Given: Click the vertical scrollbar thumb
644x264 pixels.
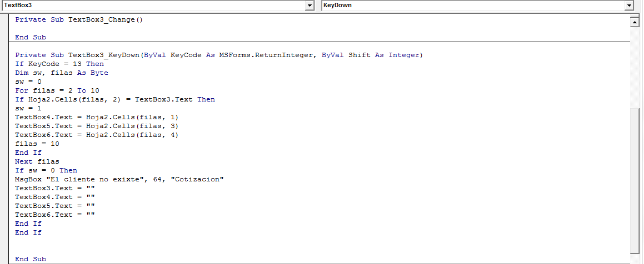Looking at the screenshot, I should click(x=634, y=180).
